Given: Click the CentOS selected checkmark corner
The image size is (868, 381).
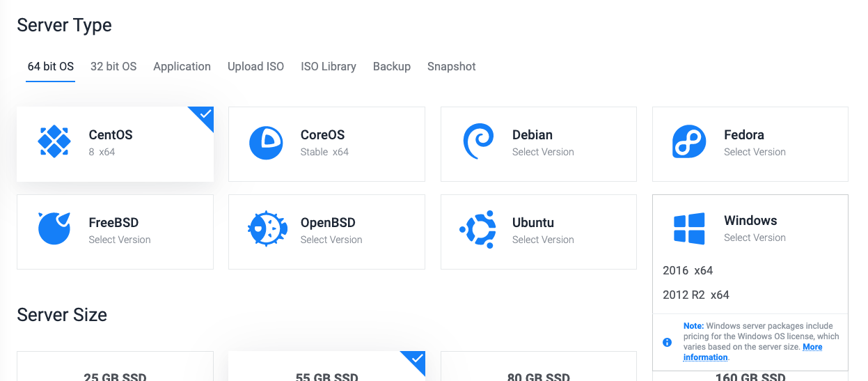Looking at the screenshot, I should (x=205, y=115).
